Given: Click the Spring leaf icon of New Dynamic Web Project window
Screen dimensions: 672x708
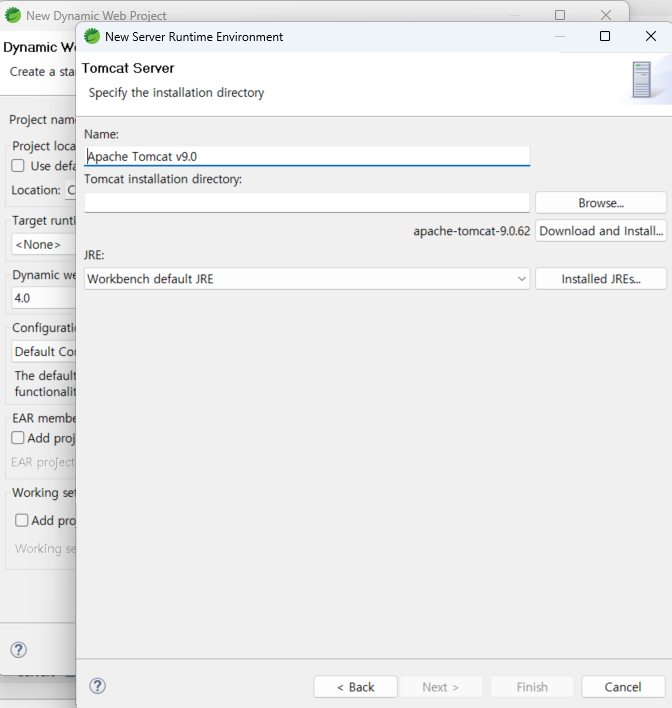Looking at the screenshot, I should click(13, 15).
